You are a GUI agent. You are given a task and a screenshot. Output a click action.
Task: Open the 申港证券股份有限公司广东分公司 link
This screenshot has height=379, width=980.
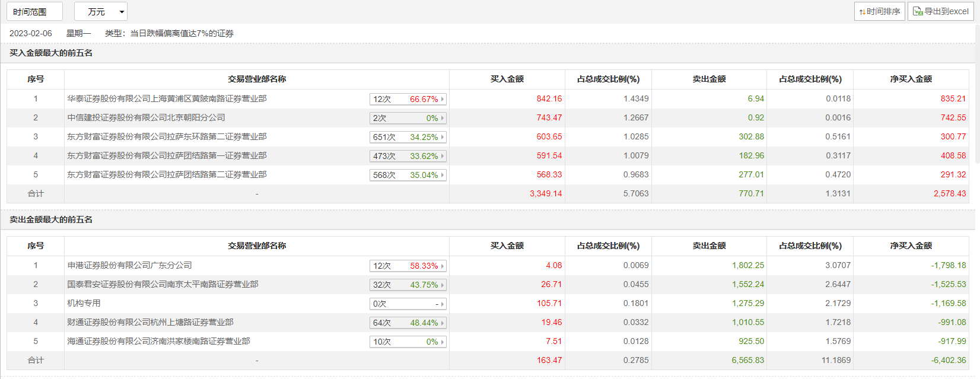[x=129, y=265]
